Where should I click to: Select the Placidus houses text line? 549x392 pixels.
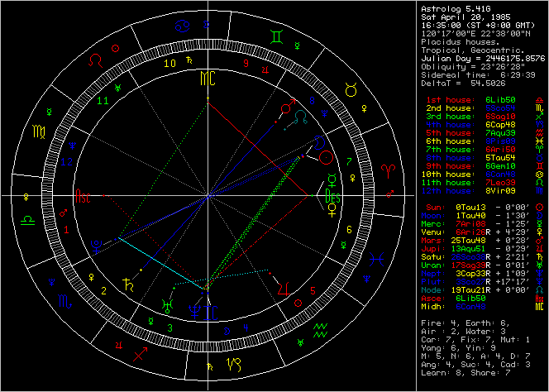click(x=461, y=39)
